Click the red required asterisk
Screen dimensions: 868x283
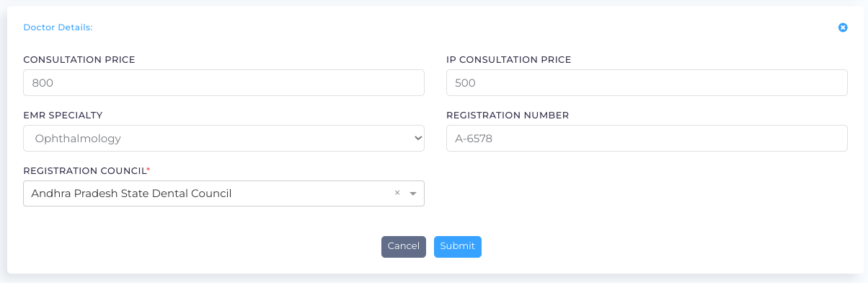point(149,170)
